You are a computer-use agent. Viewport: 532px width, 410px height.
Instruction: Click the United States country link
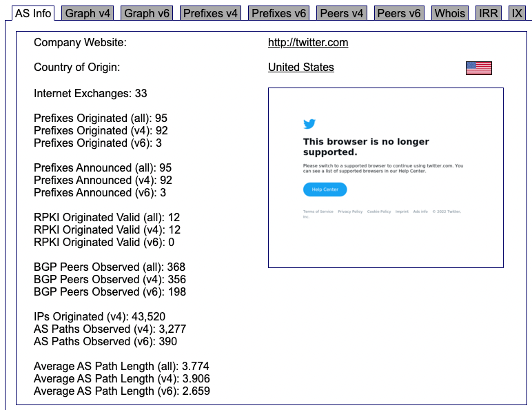click(x=301, y=68)
